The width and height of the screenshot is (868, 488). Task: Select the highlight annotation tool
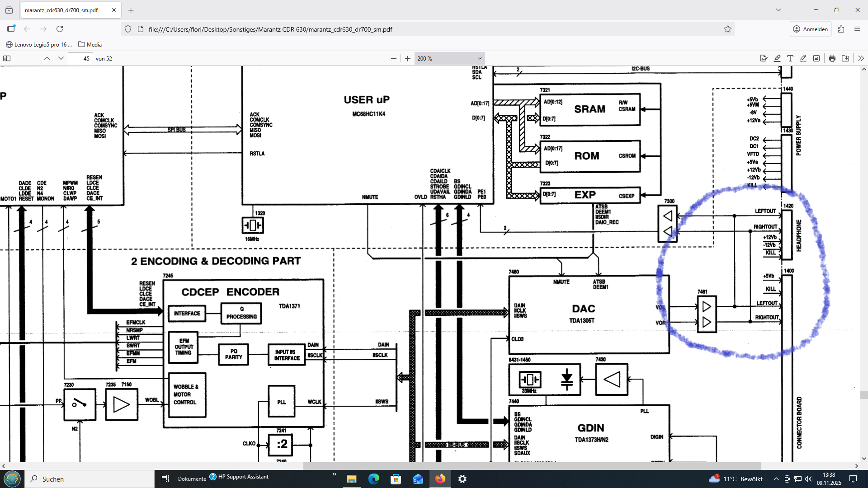click(777, 58)
